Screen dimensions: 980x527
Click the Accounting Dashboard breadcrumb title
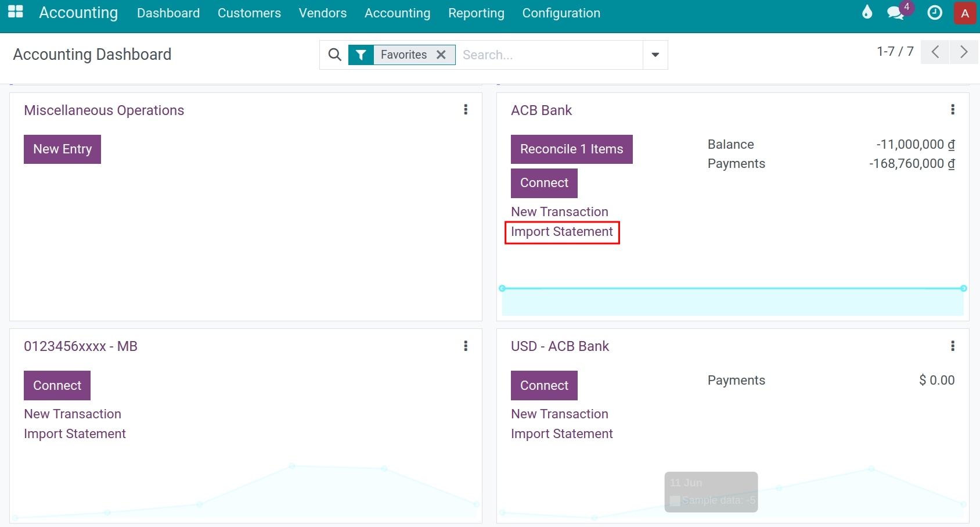point(92,55)
